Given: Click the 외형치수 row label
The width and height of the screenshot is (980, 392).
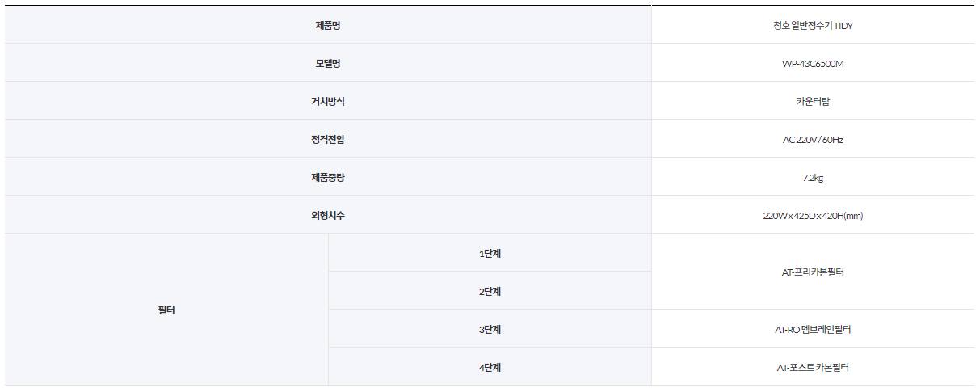Looking at the screenshot, I should coord(328,216).
